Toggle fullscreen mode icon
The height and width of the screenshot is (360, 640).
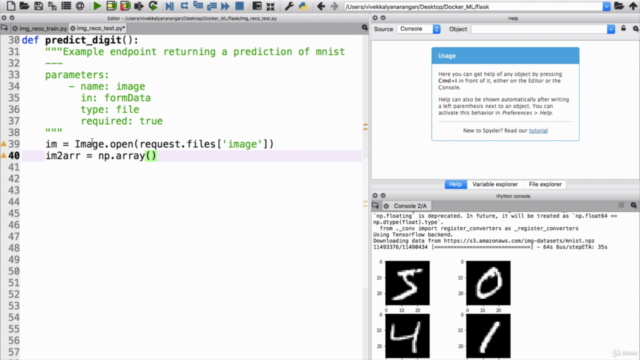pos(270,6)
